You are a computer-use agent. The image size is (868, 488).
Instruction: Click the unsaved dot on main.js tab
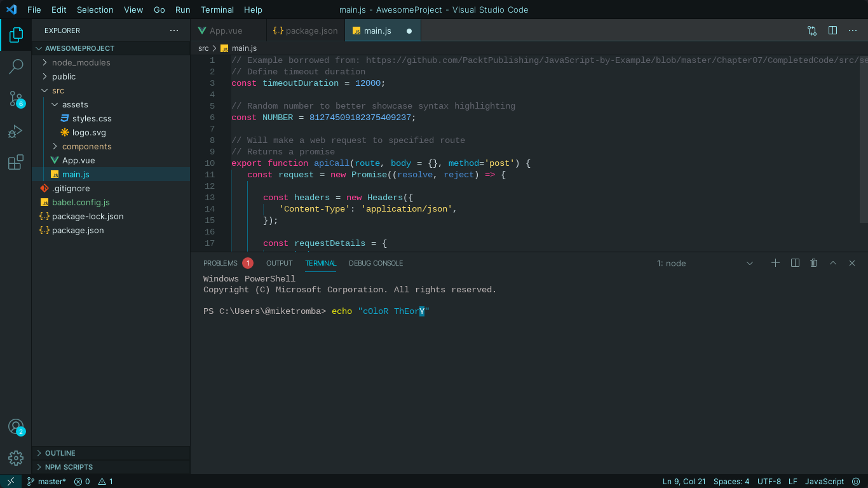(409, 30)
